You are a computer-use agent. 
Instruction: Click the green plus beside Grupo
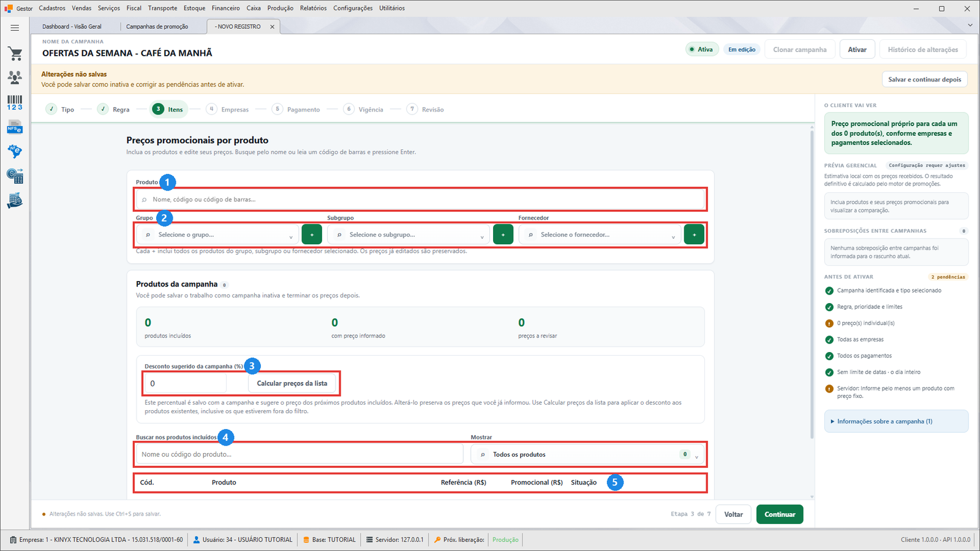pyautogui.click(x=312, y=234)
